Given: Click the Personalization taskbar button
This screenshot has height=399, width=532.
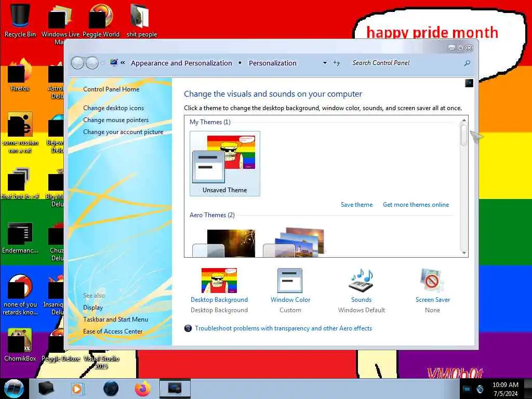Looking at the screenshot, I should coord(175,389).
